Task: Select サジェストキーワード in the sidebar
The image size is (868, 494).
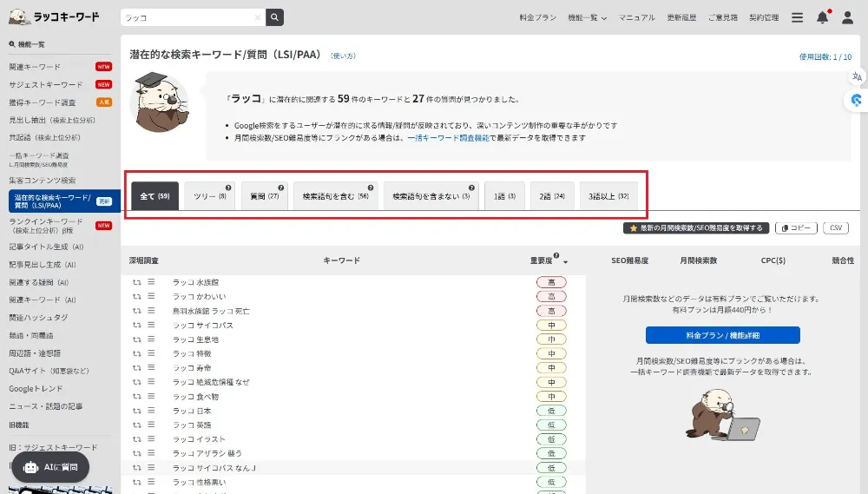Action: (x=45, y=85)
